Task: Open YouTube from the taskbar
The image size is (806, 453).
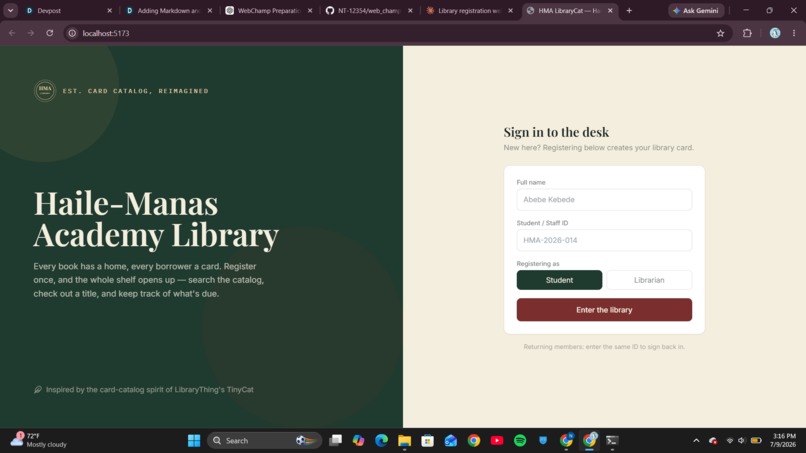Action: tap(497, 440)
